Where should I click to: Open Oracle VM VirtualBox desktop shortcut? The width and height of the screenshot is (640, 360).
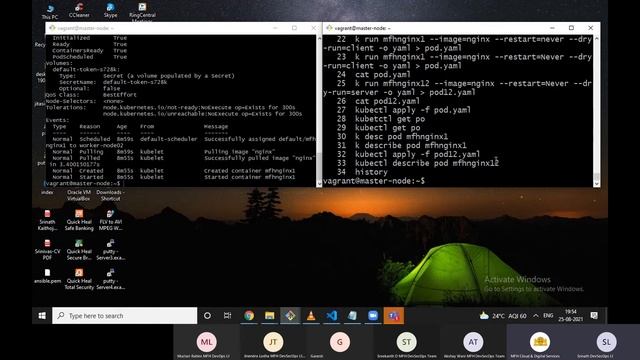coord(79,195)
